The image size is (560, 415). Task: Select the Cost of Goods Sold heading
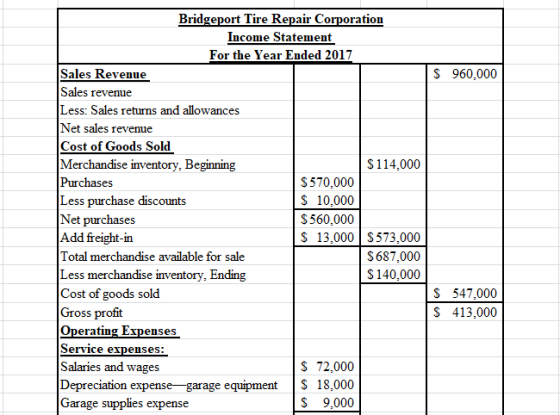(x=116, y=146)
